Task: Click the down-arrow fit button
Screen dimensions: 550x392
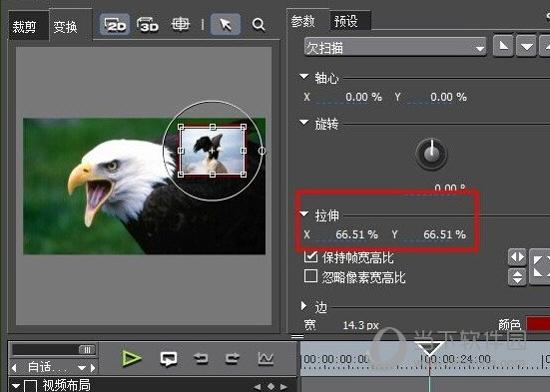Action: (526, 46)
